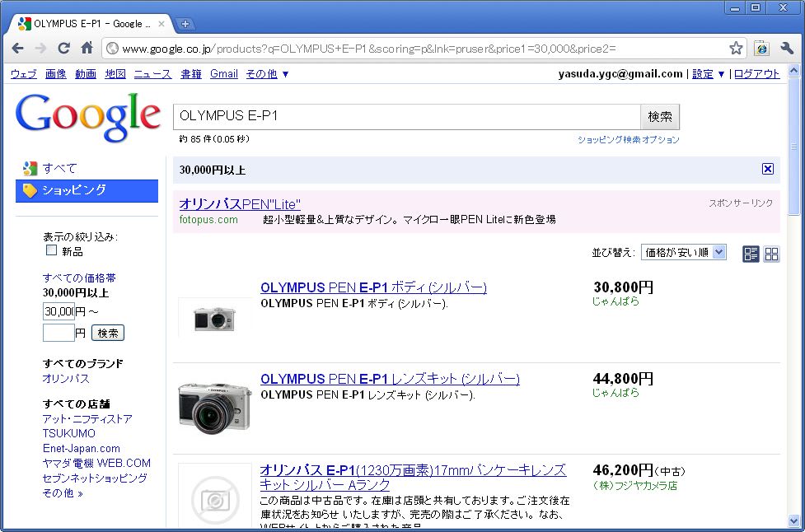The height and width of the screenshot is (532, 805).
Task: Open a new tab with the plus button
Action: pyautogui.click(x=185, y=23)
